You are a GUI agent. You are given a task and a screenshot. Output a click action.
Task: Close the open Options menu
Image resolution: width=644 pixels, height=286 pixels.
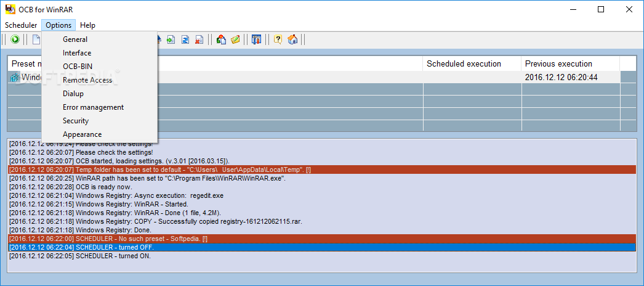[x=58, y=25]
